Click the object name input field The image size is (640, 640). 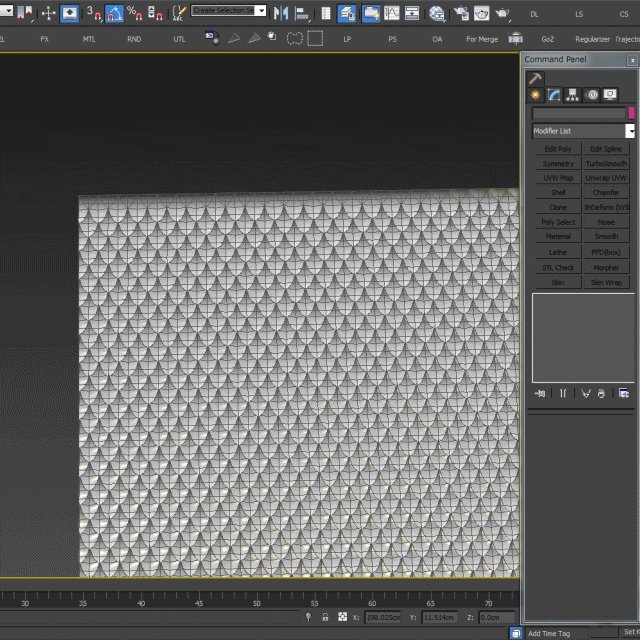(x=578, y=113)
